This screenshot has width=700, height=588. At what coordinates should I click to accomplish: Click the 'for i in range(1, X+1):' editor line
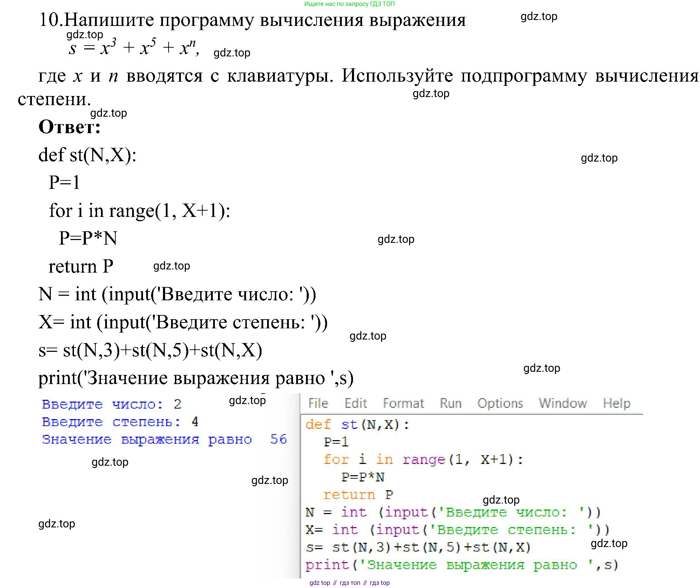pos(423,460)
